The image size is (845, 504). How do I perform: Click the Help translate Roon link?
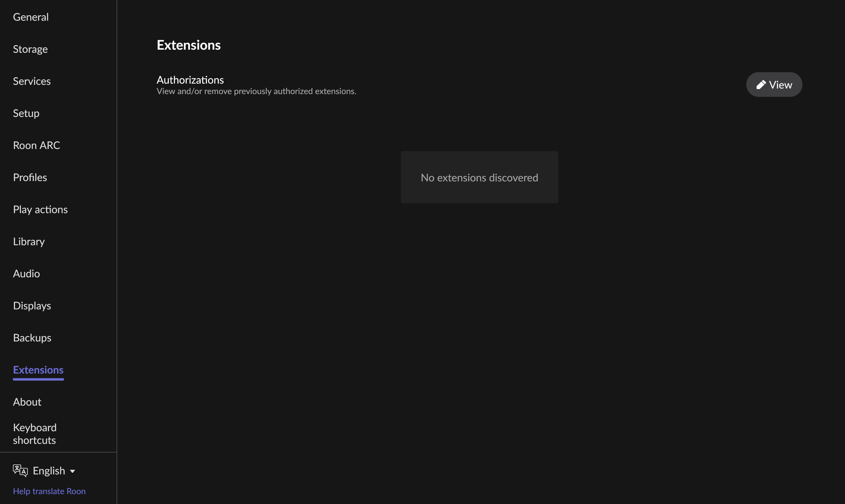(49, 491)
